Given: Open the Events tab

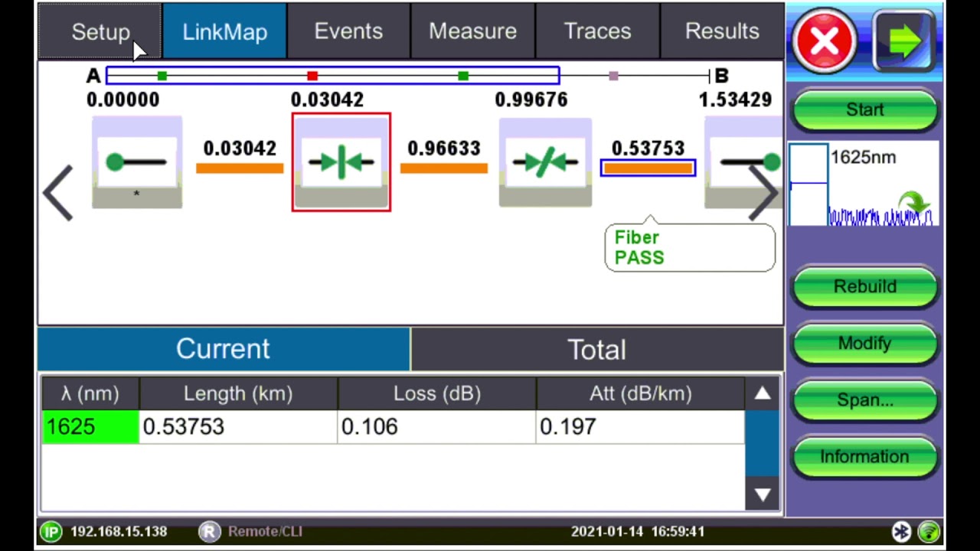Looking at the screenshot, I should tap(348, 31).
